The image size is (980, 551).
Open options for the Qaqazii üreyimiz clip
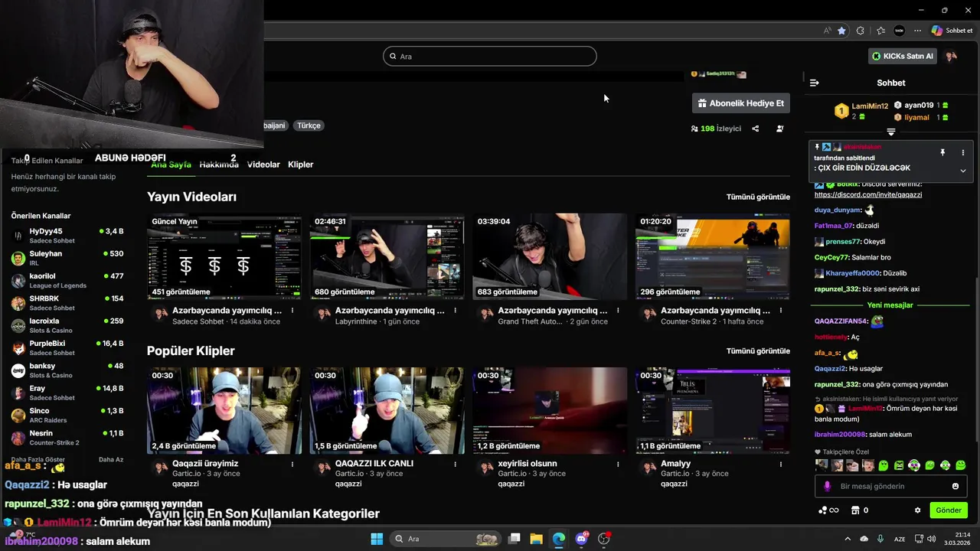292,464
